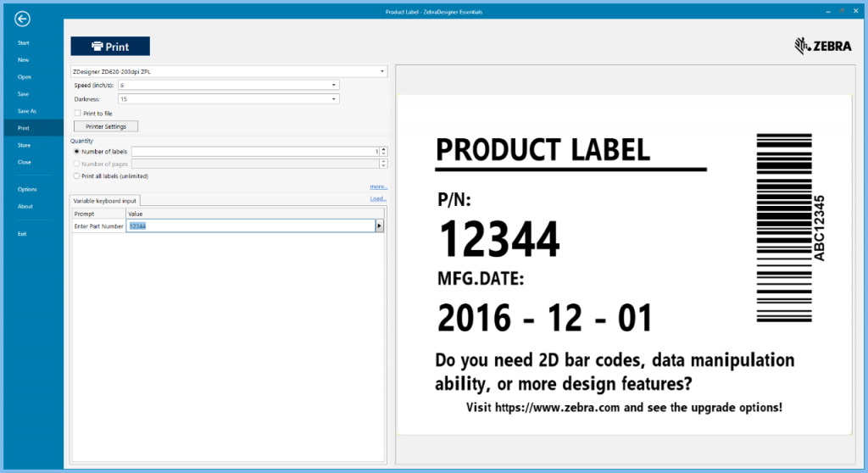Select Number of labels radio option
The image size is (868, 473).
click(x=77, y=151)
